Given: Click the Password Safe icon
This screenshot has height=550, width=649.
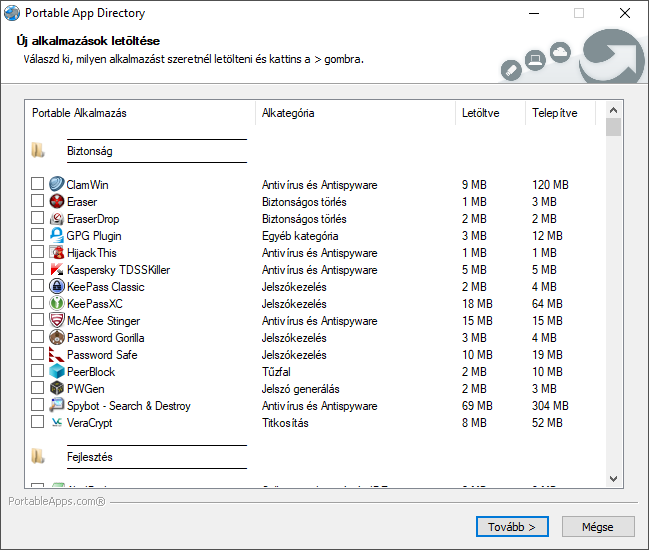Looking at the screenshot, I should 57,354.
